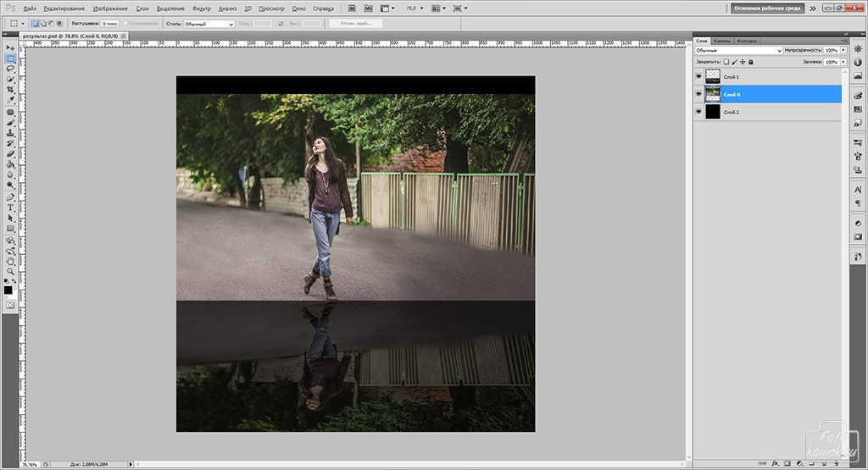868x470 pixels.
Task: Toggle lock position icon
Action: pos(743,62)
